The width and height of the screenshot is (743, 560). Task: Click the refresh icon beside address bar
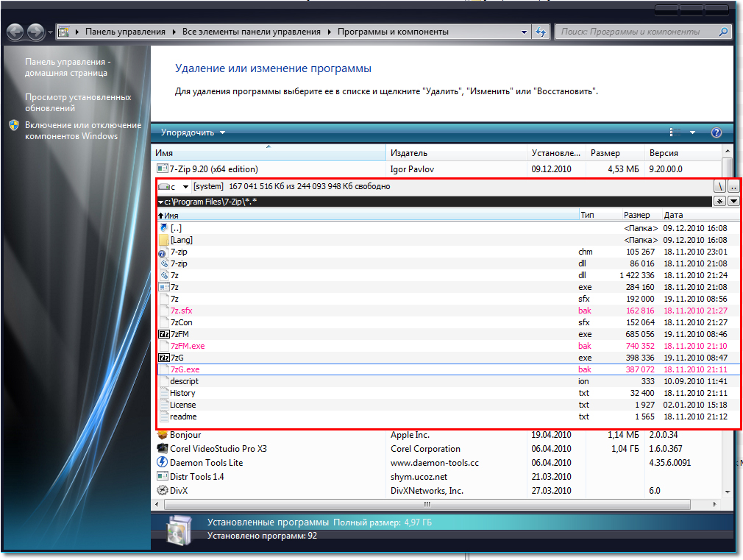541,32
